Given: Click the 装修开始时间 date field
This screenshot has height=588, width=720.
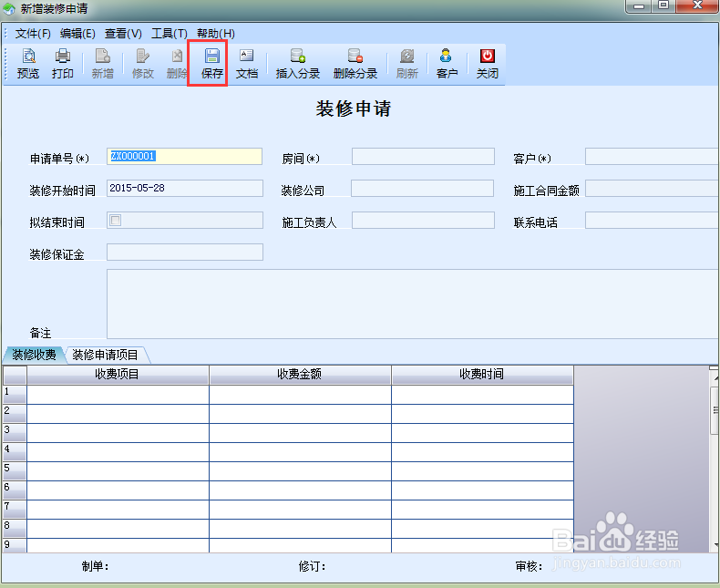Looking at the screenshot, I should [185, 188].
